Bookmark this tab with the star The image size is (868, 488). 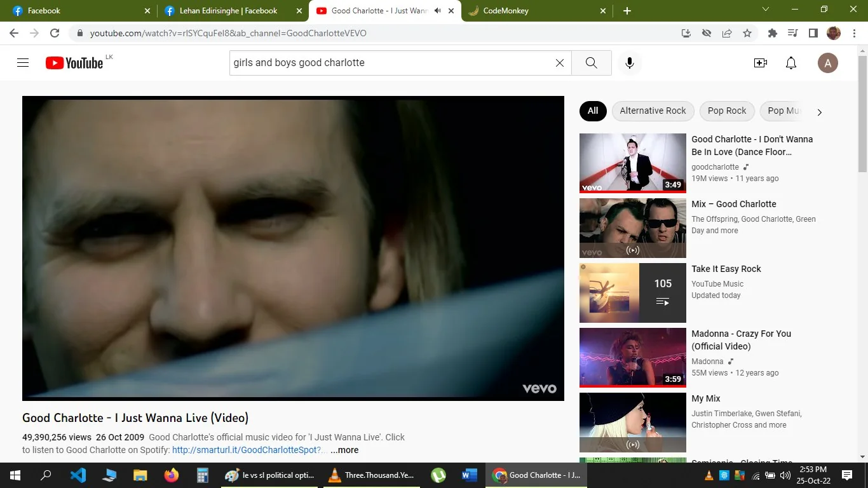coord(747,33)
